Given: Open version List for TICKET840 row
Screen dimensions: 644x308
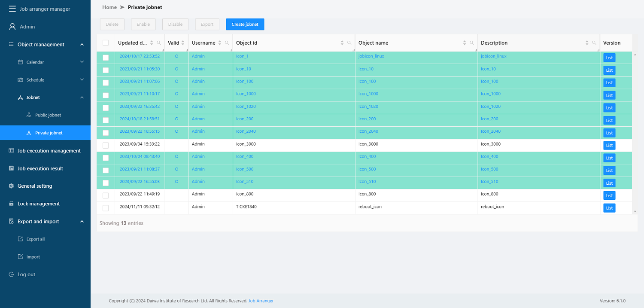Looking at the screenshot, I should pos(609,208).
